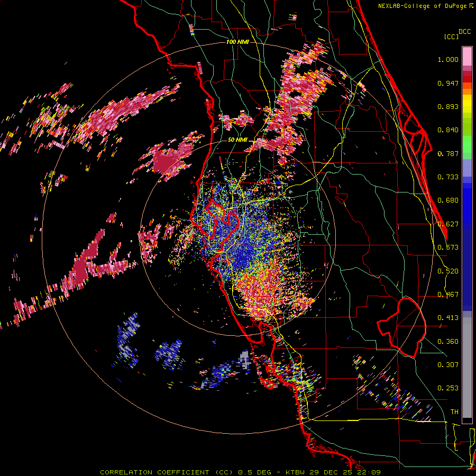Select the 0.840 scale value

pyautogui.click(x=448, y=130)
